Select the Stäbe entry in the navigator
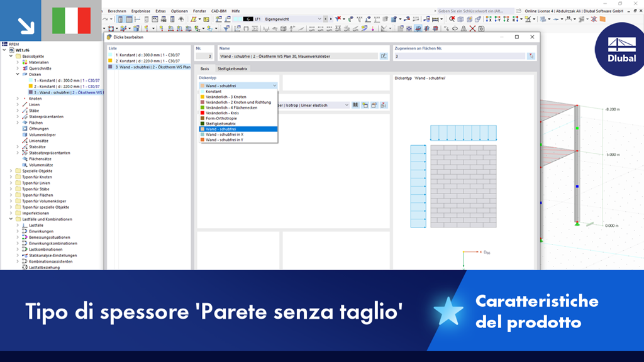 click(24, 111)
